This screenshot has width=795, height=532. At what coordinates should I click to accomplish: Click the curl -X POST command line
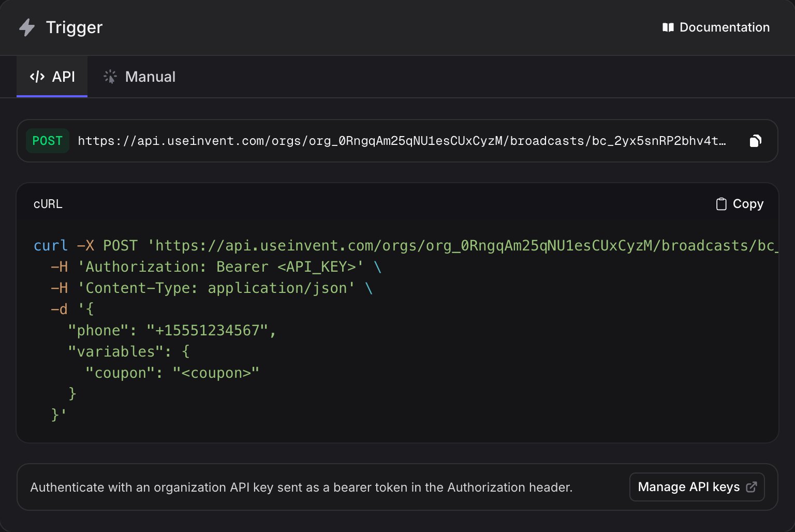[x=406, y=245]
